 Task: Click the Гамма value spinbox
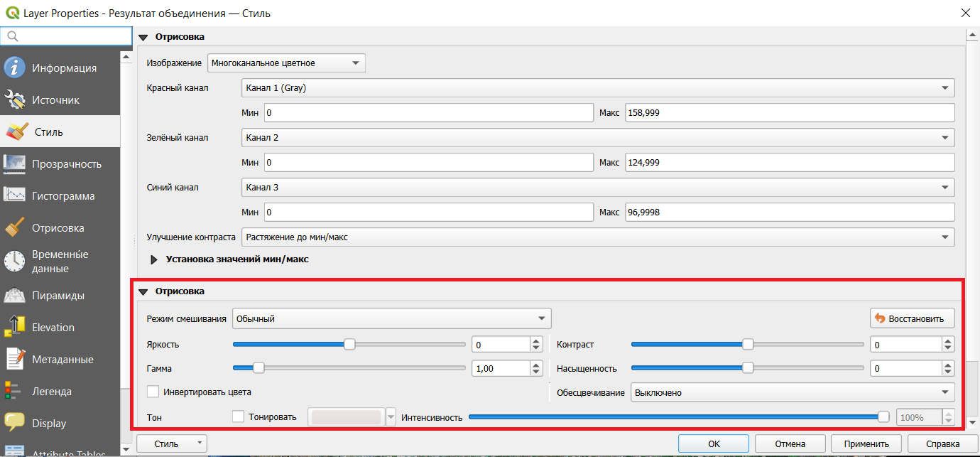click(507, 368)
